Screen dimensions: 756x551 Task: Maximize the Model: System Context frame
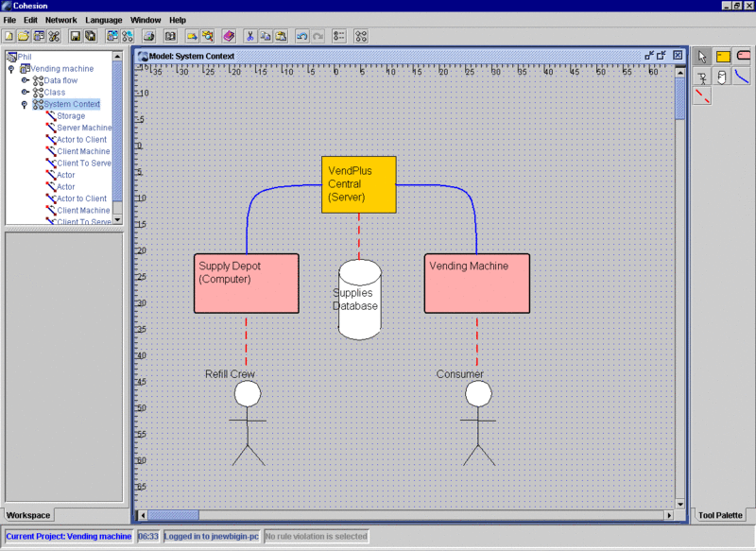click(661, 56)
